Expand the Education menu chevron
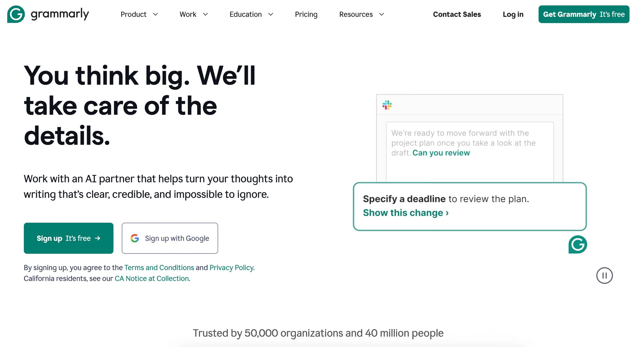The height and width of the screenshot is (347, 644). tap(271, 14)
